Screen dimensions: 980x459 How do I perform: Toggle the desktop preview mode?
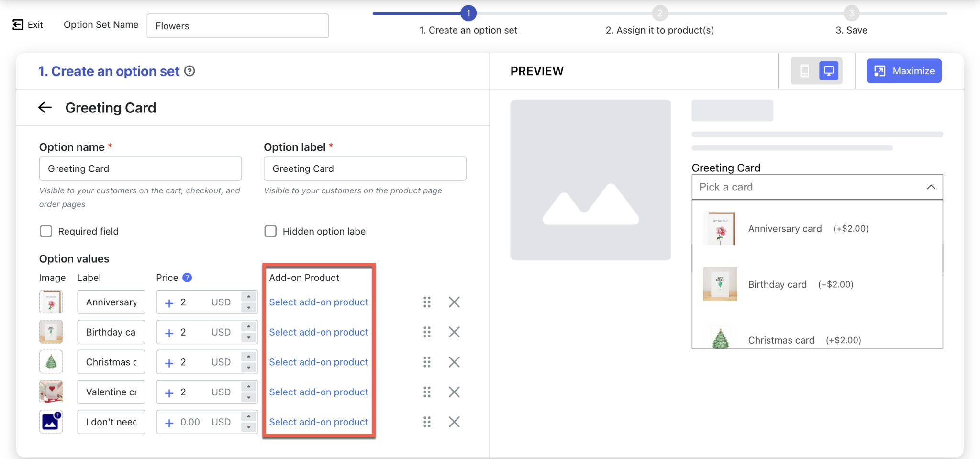829,71
